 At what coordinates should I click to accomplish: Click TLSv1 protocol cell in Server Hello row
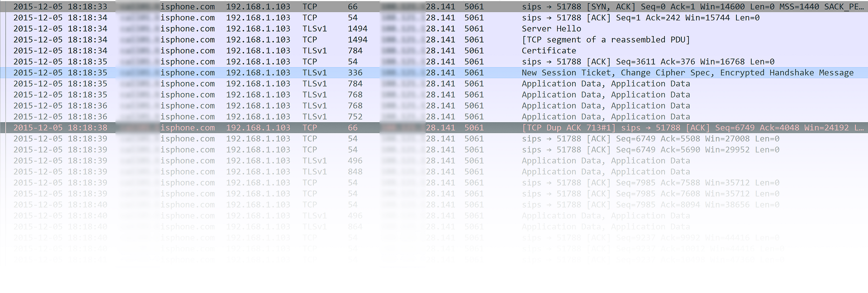(x=315, y=29)
